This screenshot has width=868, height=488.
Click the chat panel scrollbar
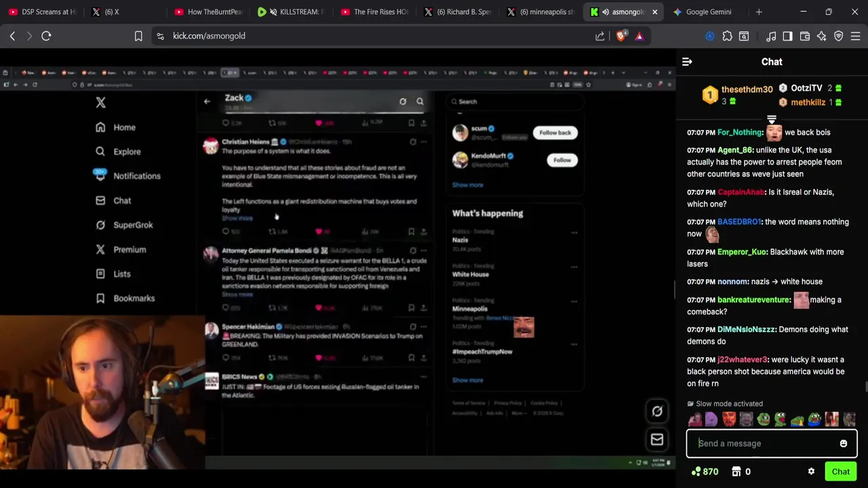coord(866,387)
